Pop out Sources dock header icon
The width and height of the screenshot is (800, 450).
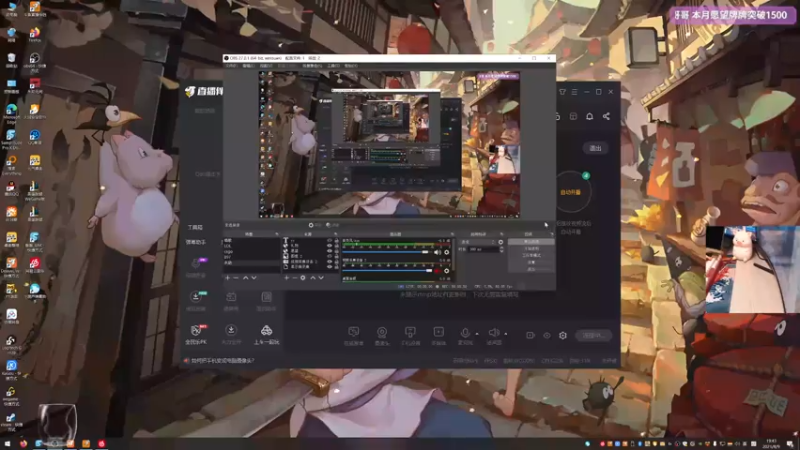[x=335, y=234]
